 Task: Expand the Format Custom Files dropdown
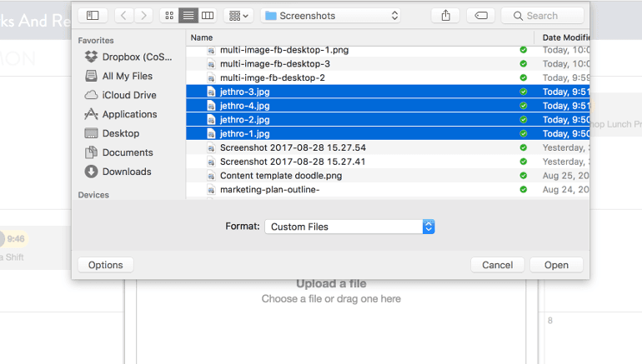pyautogui.click(x=350, y=227)
